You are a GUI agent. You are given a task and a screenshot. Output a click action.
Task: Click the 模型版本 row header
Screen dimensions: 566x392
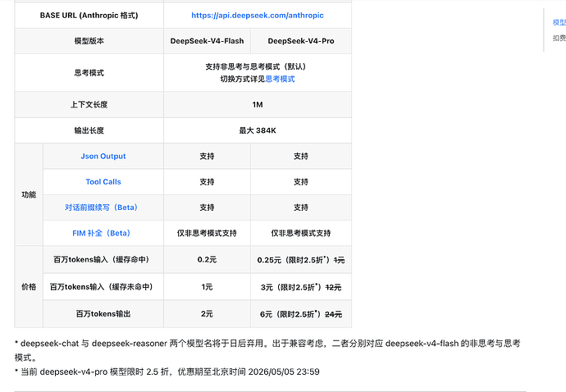click(89, 41)
